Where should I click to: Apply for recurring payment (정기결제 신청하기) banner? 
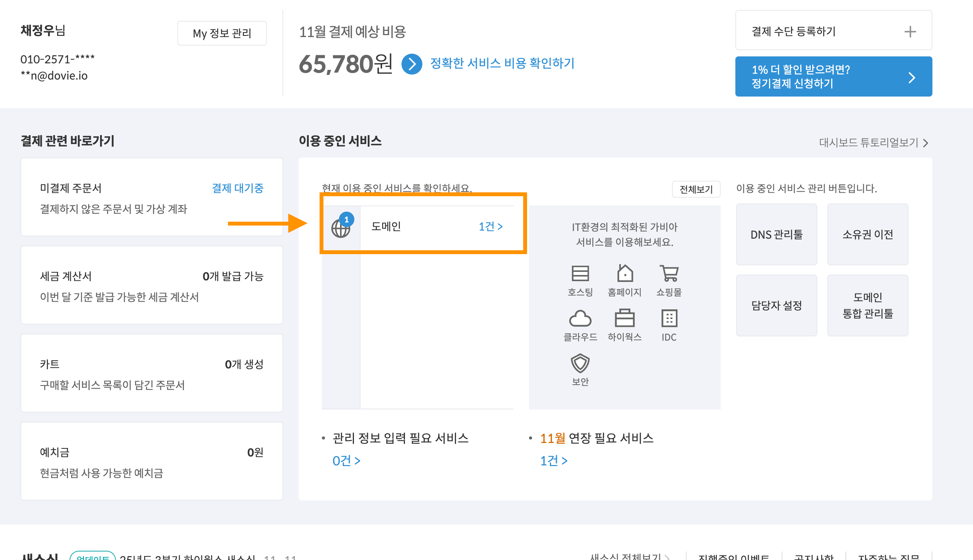[x=834, y=76]
